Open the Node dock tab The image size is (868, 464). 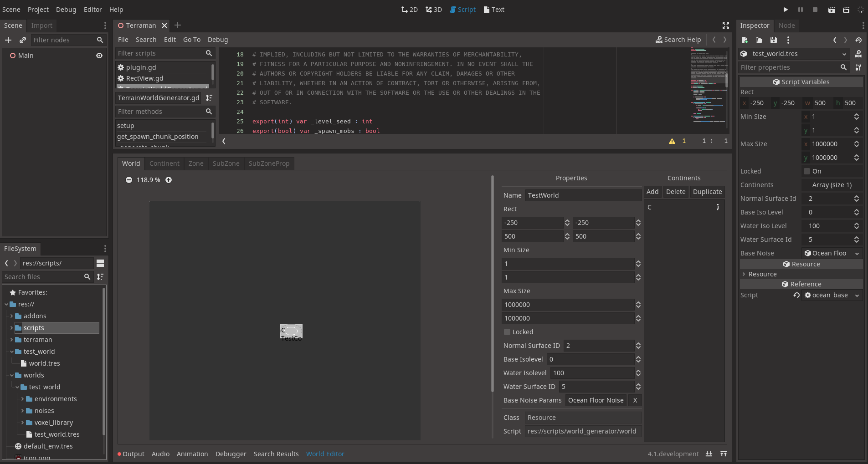786,25
